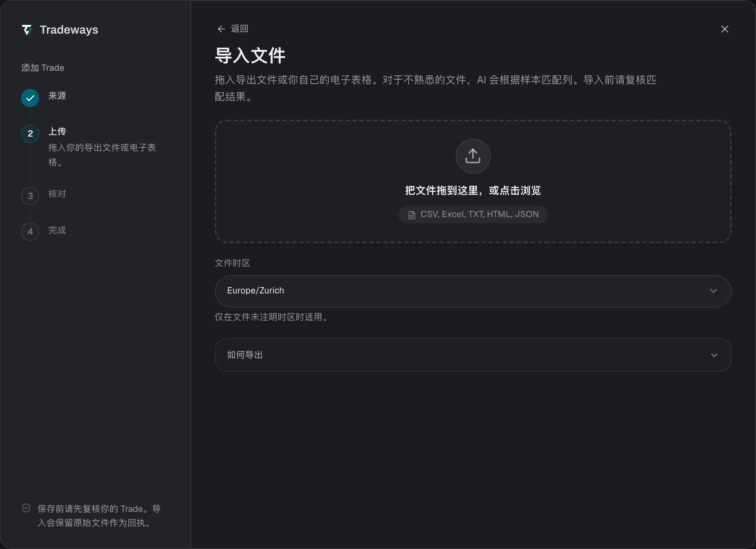756x549 pixels.
Task: Click the 文件时区 field label
Action: (232, 263)
